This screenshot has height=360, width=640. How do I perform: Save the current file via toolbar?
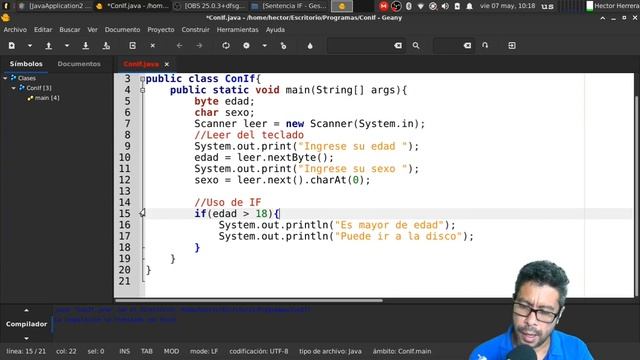click(x=86, y=46)
